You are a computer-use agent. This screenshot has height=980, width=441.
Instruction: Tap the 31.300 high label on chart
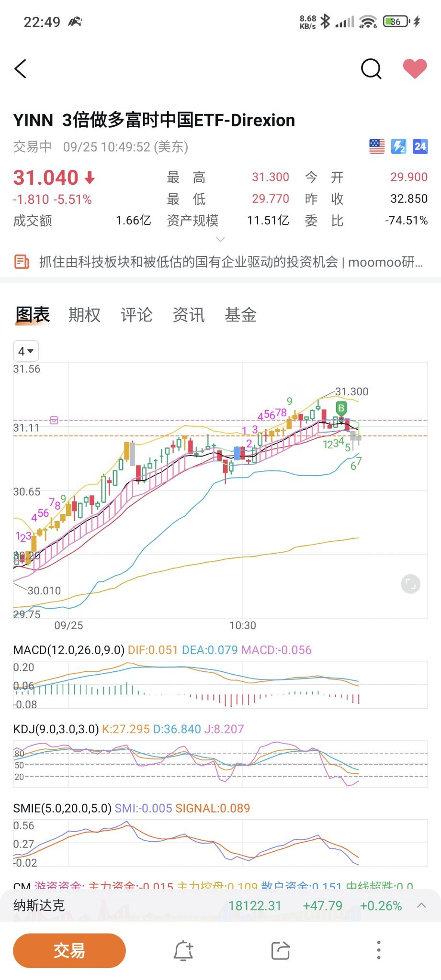[x=352, y=391]
